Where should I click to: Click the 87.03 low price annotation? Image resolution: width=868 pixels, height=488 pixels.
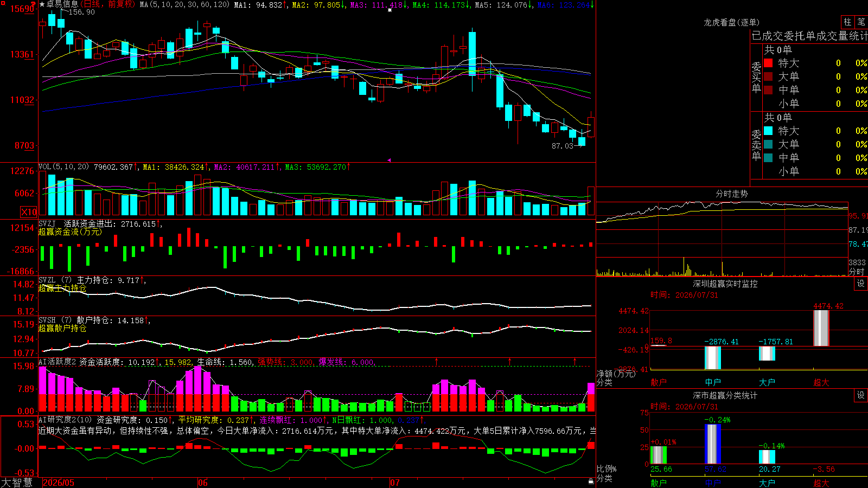(563, 146)
